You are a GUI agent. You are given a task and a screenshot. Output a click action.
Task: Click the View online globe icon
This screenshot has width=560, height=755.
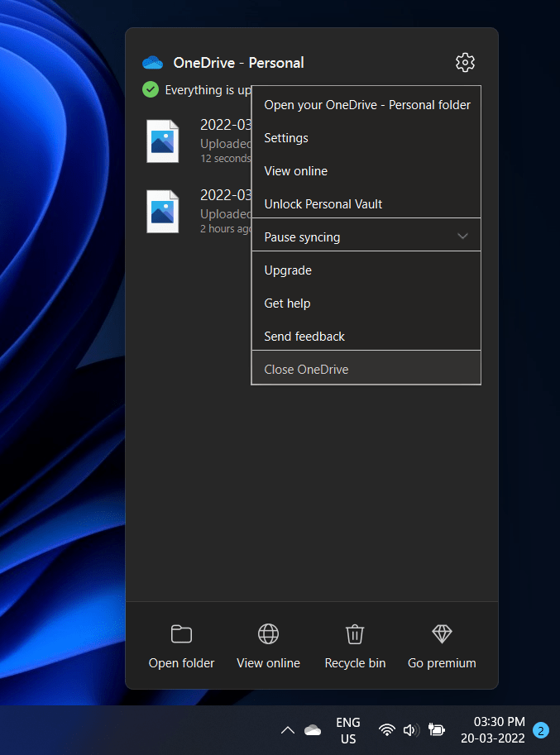[268, 633]
